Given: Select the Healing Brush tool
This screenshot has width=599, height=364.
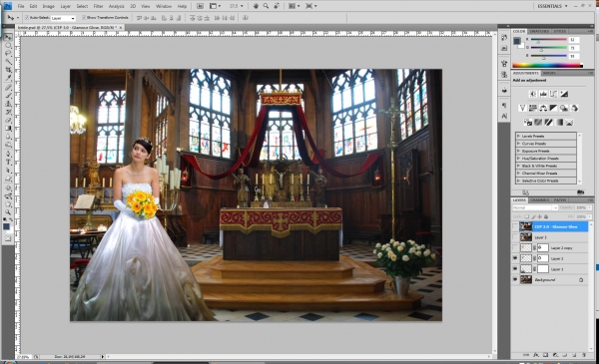Looking at the screenshot, I should (8, 88).
